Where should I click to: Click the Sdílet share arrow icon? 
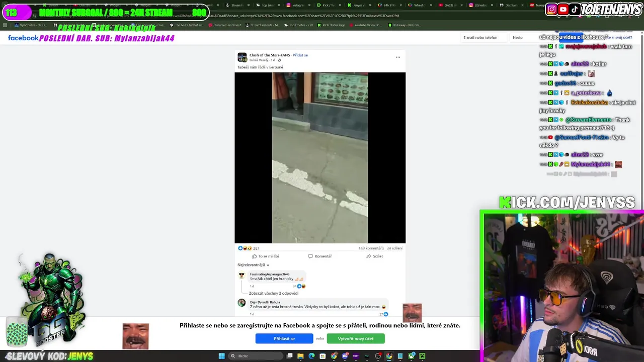(369, 256)
